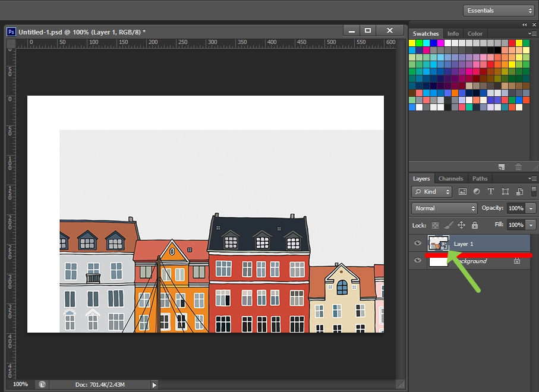Image resolution: width=539 pixels, height=392 pixels.
Task: Click the Untitled-1.psd document title
Action: click(x=82, y=32)
